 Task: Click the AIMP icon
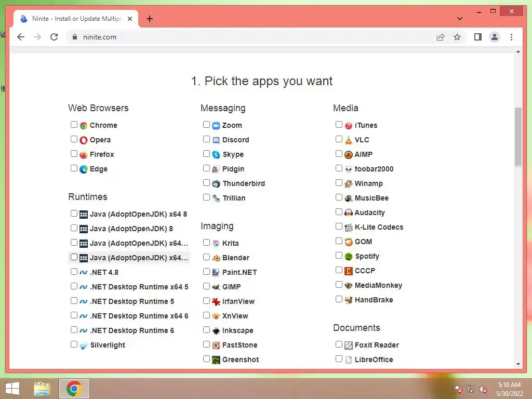point(349,155)
